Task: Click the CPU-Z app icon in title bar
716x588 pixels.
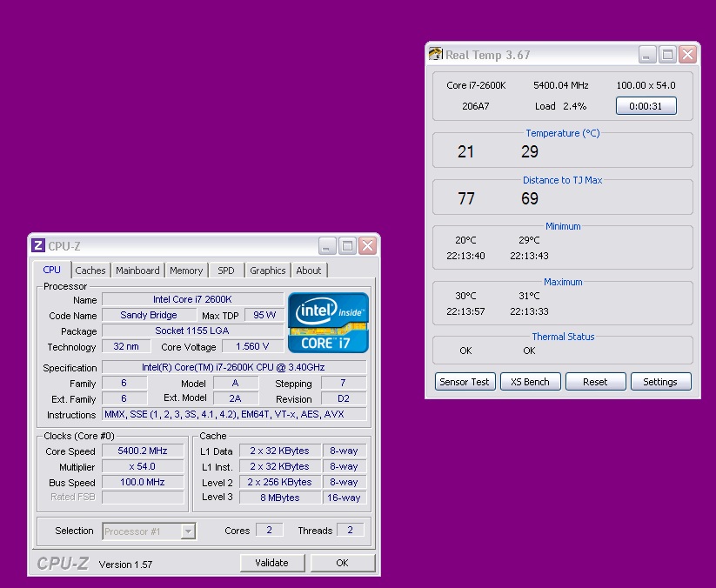Action: coord(38,246)
